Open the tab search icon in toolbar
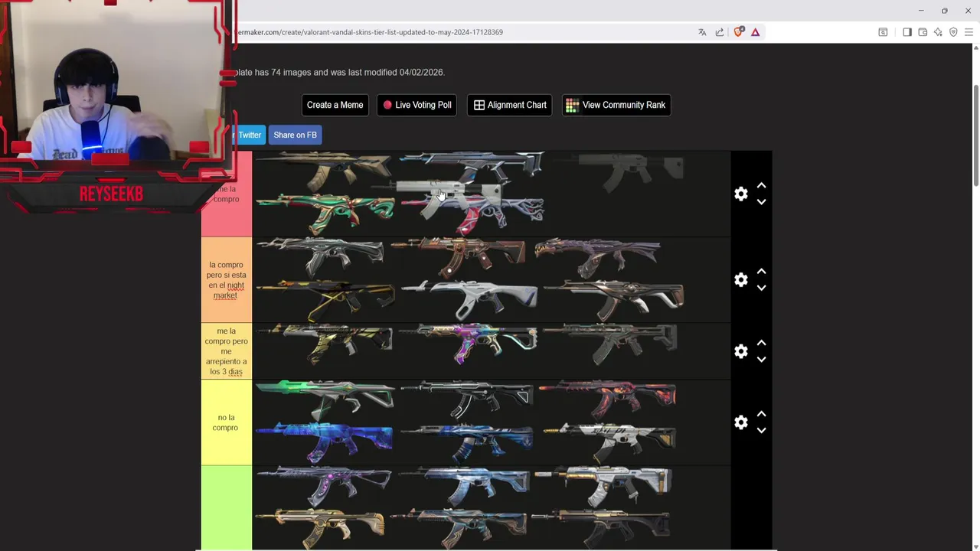The image size is (980, 551). pyautogui.click(x=883, y=32)
